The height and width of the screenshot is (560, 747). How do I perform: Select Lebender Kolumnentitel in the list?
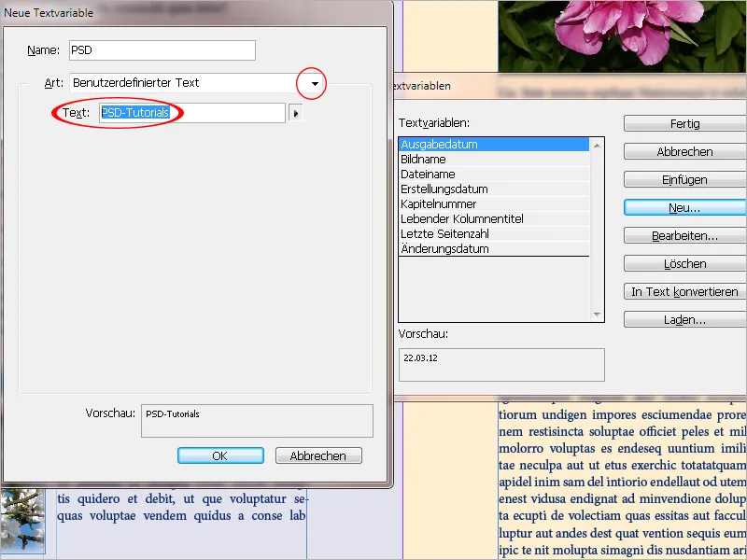point(494,219)
